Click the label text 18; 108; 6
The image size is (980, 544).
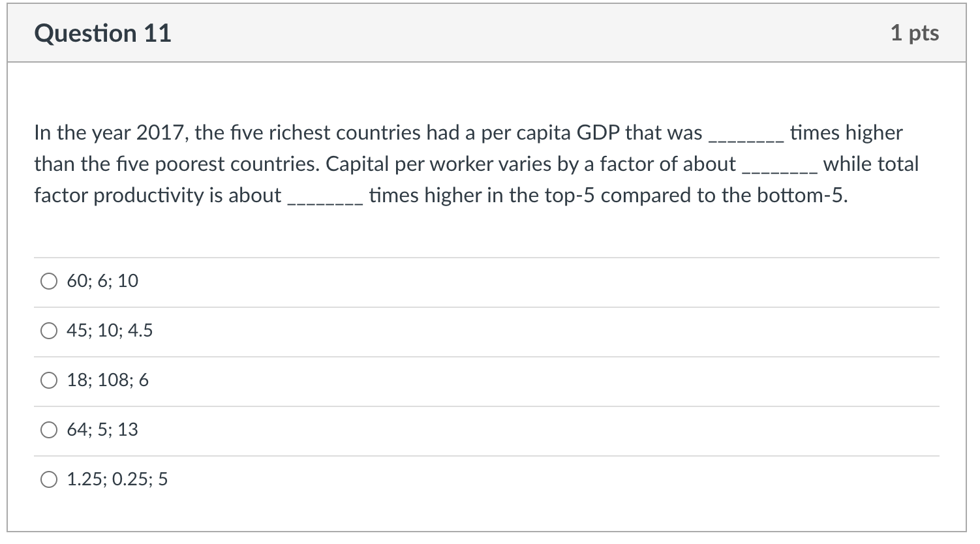tap(108, 380)
